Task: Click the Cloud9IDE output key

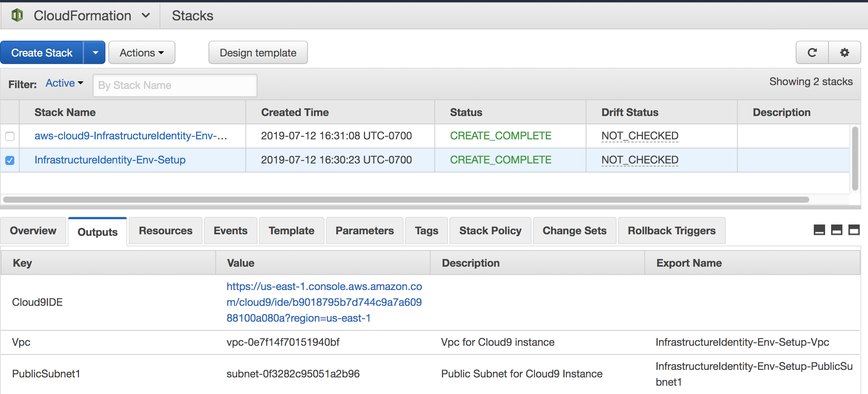Action: pyautogui.click(x=37, y=302)
